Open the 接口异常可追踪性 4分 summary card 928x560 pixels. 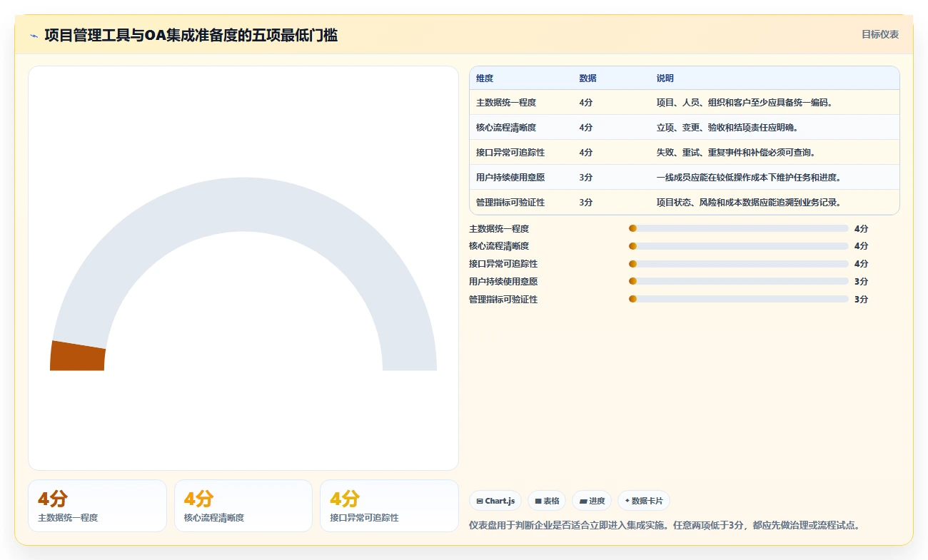(x=389, y=506)
